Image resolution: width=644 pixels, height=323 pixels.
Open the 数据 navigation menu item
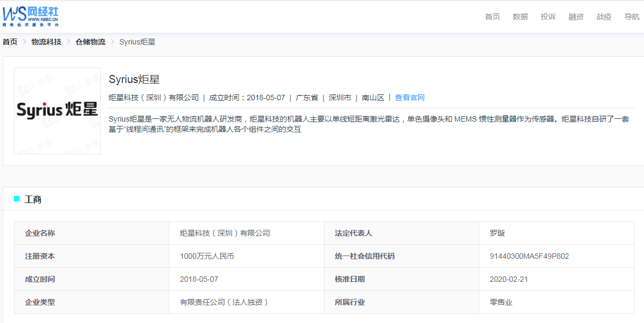(x=520, y=17)
